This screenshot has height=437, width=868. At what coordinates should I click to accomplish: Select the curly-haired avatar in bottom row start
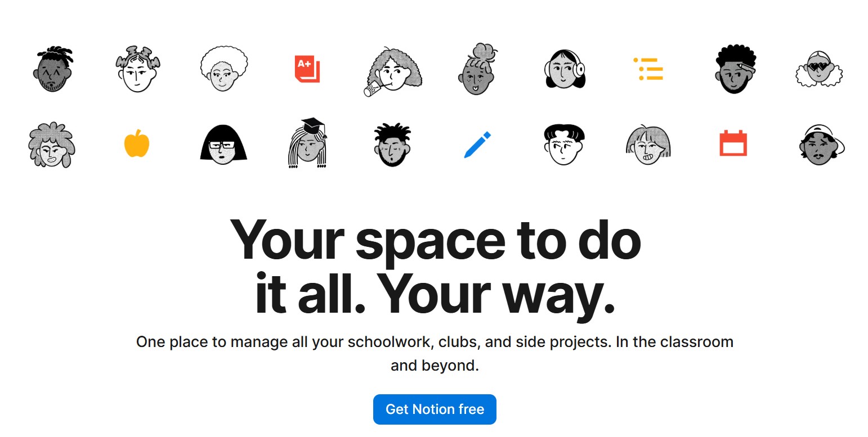51,145
